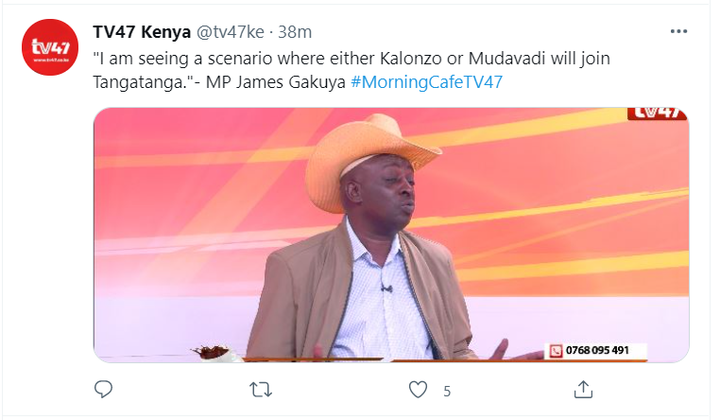The height and width of the screenshot is (420, 720).
Task: Open the three-dot more options menu
Action: pyautogui.click(x=679, y=31)
